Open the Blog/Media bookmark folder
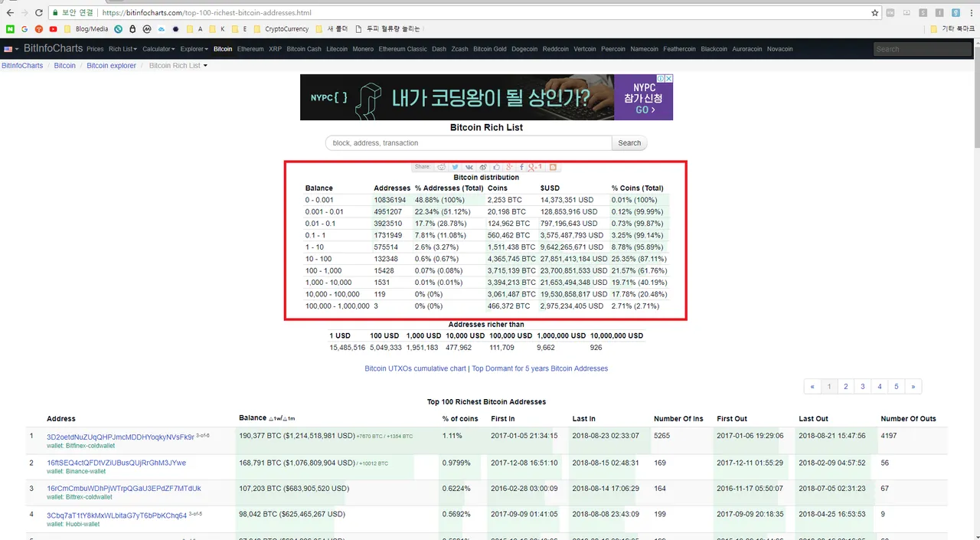The image size is (980, 540). [x=86, y=29]
